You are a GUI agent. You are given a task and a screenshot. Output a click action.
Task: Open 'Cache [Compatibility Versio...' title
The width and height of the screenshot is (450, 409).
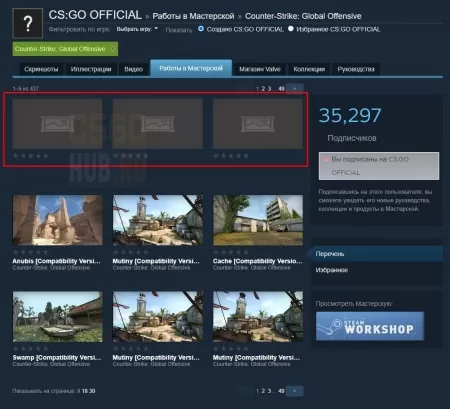click(x=257, y=261)
